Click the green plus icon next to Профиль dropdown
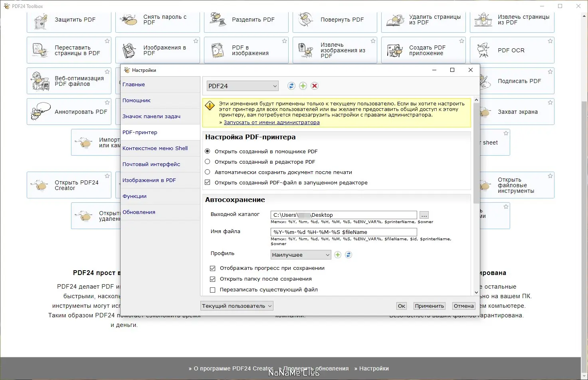The width and height of the screenshot is (588, 380). [x=338, y=255]
